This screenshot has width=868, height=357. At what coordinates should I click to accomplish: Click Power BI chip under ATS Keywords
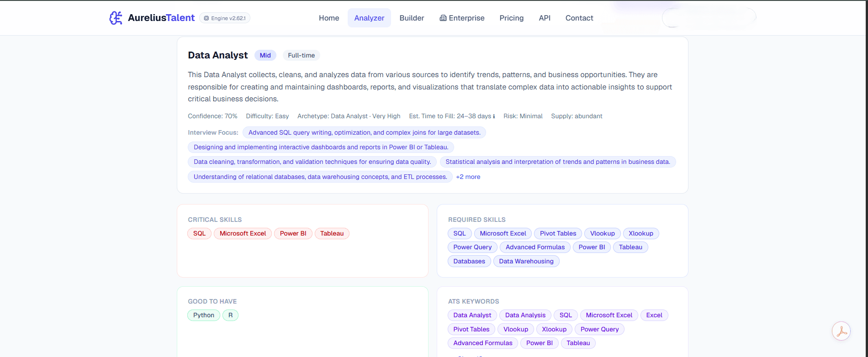point(540,343)
